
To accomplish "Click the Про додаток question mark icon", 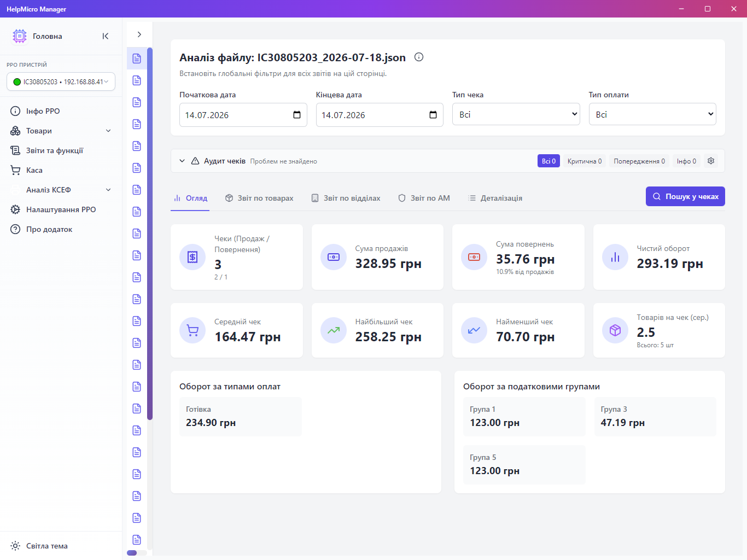I will click(x=15, y=229).
